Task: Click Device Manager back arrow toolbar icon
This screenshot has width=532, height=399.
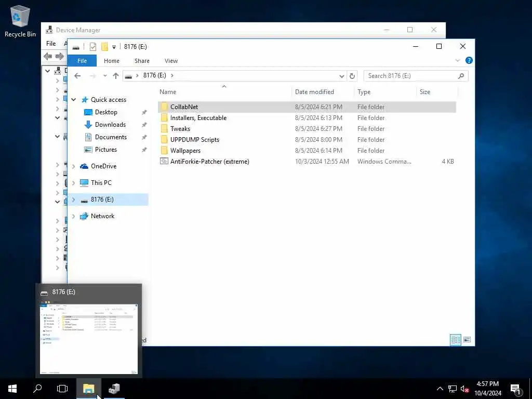Action: point(48,56)
